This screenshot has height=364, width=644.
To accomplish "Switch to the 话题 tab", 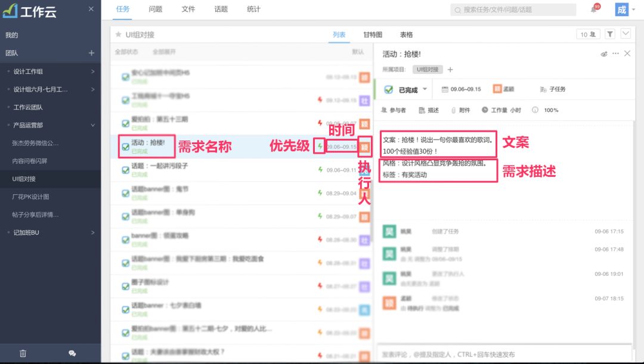I will click(x=221, y=9).
